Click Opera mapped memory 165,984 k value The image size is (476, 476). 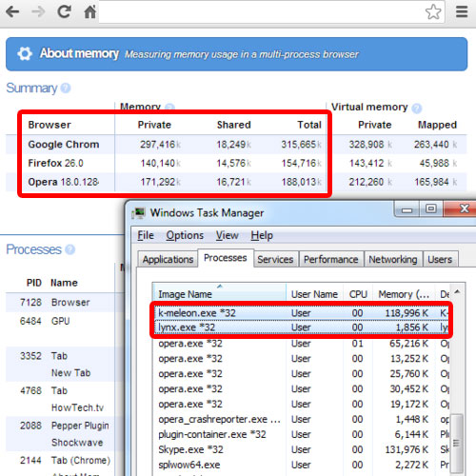[x=435, y=182]
